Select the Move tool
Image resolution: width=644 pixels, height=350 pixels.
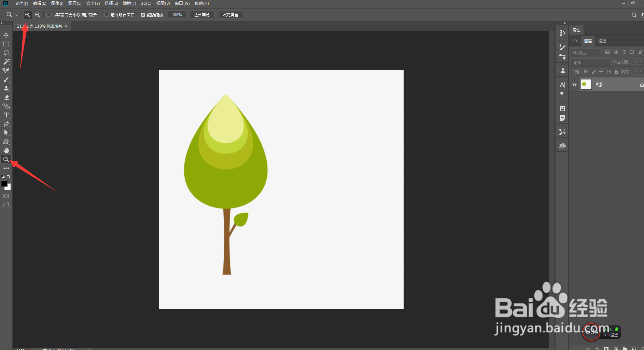point(6,35)
